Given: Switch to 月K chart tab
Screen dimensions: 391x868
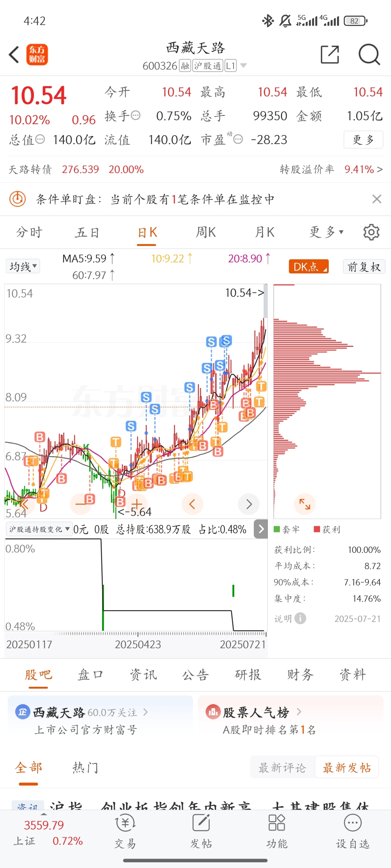Looking at the screenshot, I should tap(264, 232).
